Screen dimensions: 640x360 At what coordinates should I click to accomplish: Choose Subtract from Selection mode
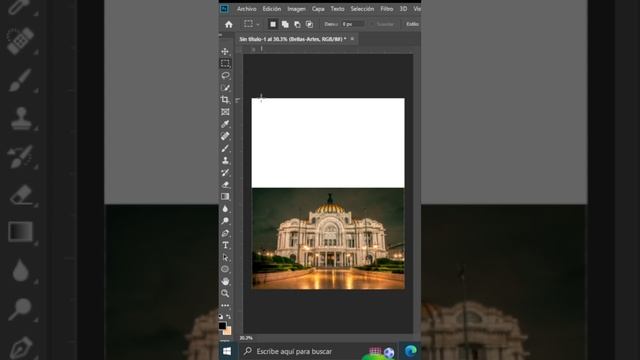point(297,24)
